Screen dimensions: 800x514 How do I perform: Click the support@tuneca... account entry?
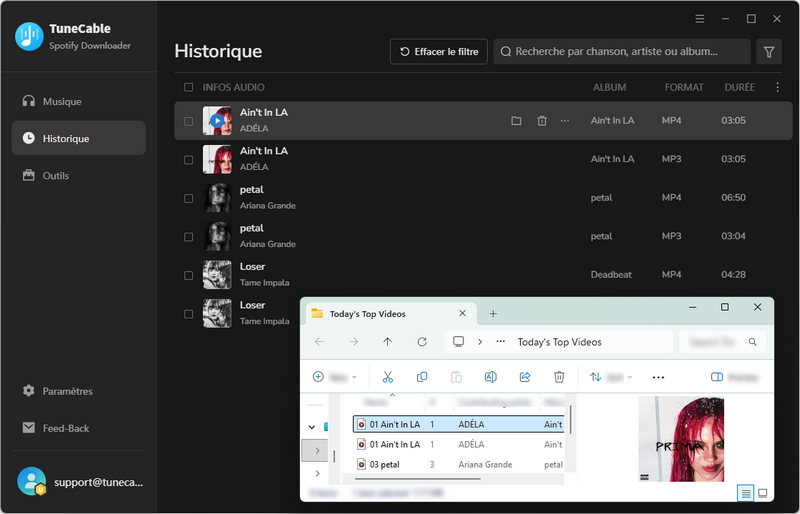tap(80, 482)
